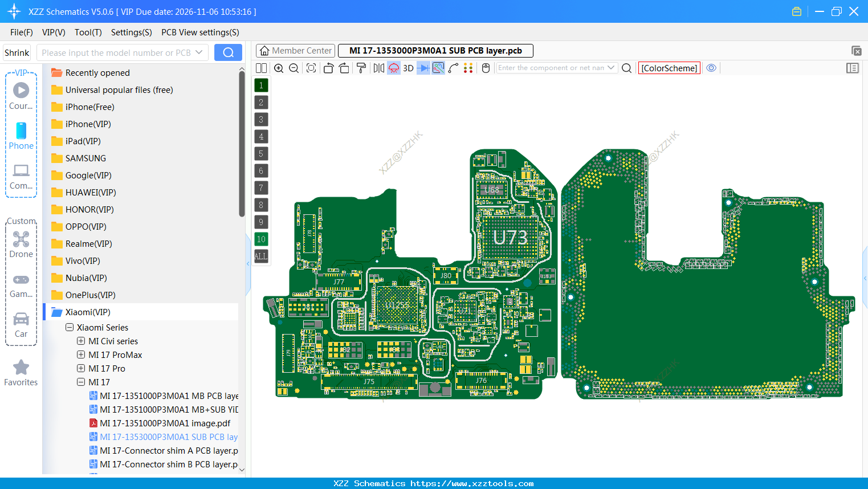Select the zoom out tool

293,68
